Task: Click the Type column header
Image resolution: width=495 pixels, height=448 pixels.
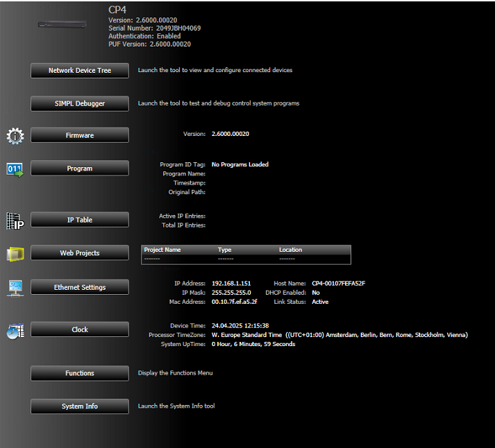Action: tap(224, 250)
